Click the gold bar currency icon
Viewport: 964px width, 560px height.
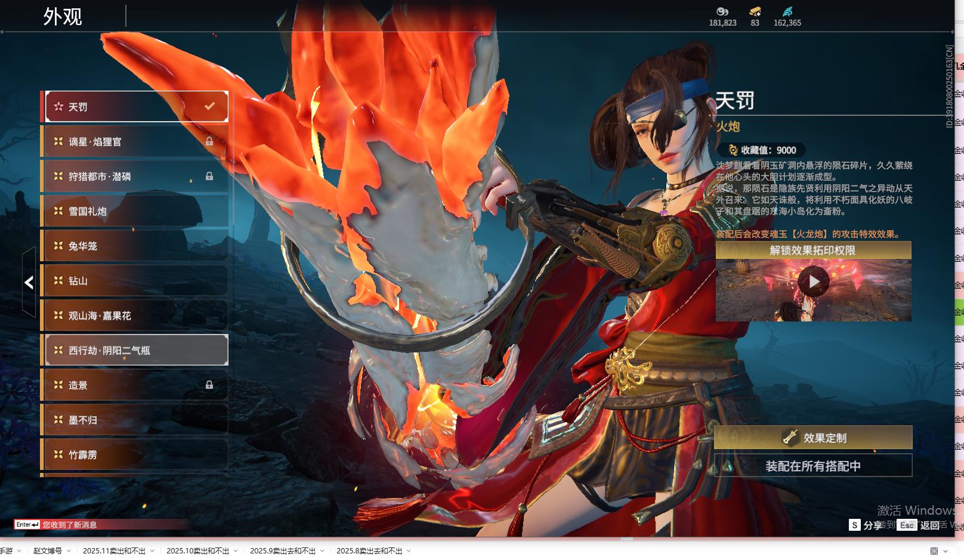pyautogui.click(x=755, y=11)
